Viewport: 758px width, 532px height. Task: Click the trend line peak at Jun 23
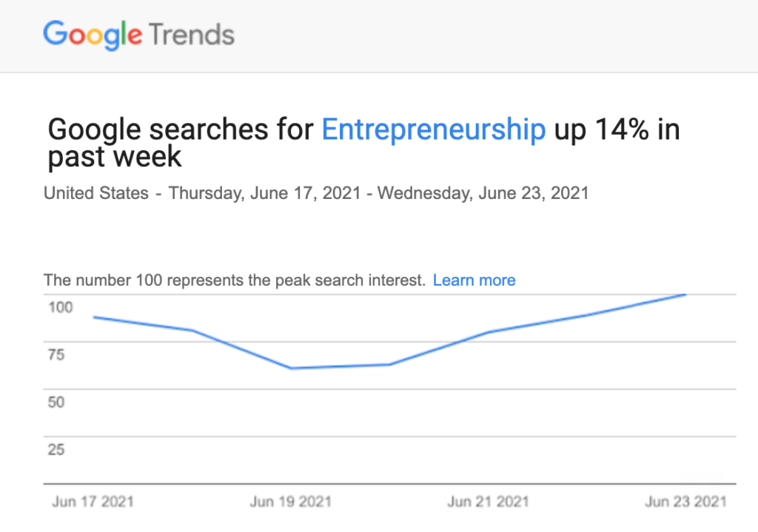685,294
